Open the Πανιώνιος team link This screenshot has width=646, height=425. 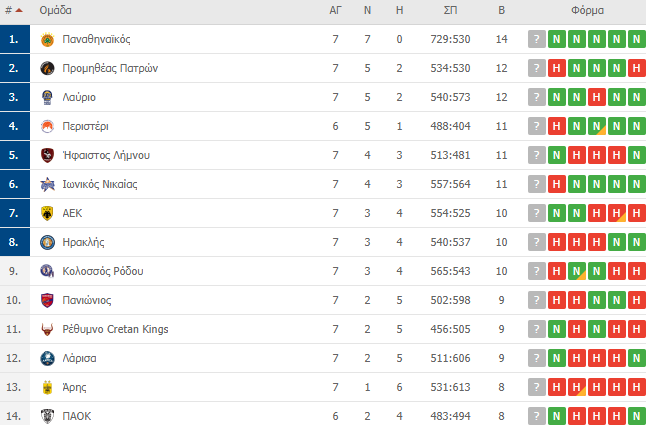pos(87,300)
